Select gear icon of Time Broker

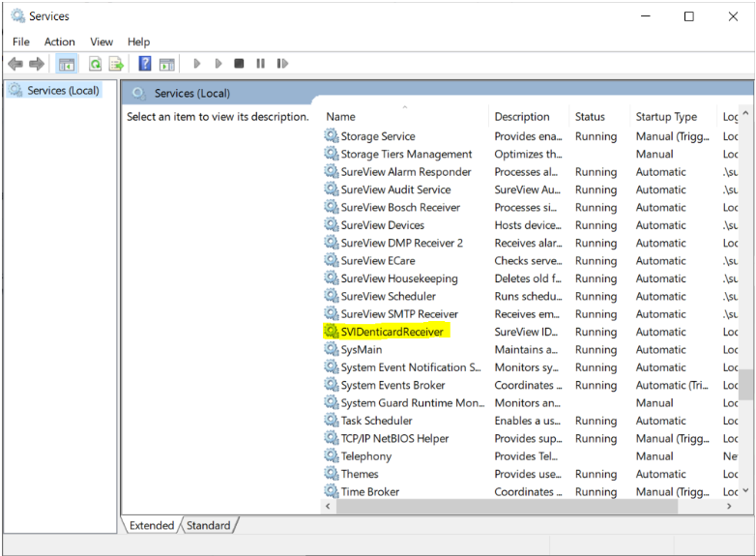[x=332, y=491]
